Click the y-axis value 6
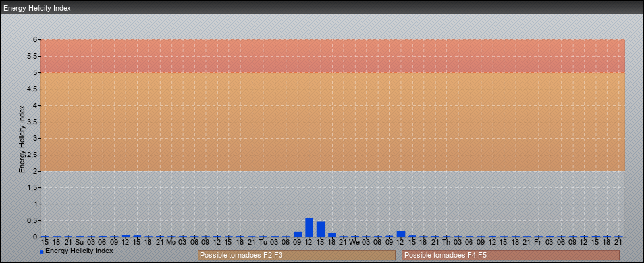This screenshot has height=263, width=644. click(x=36, y=40)
